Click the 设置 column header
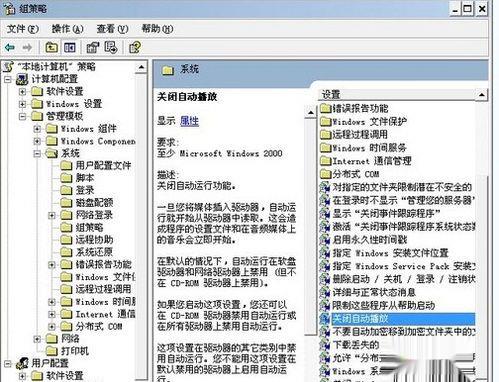499x382 pixels. [x=397, y=95]
